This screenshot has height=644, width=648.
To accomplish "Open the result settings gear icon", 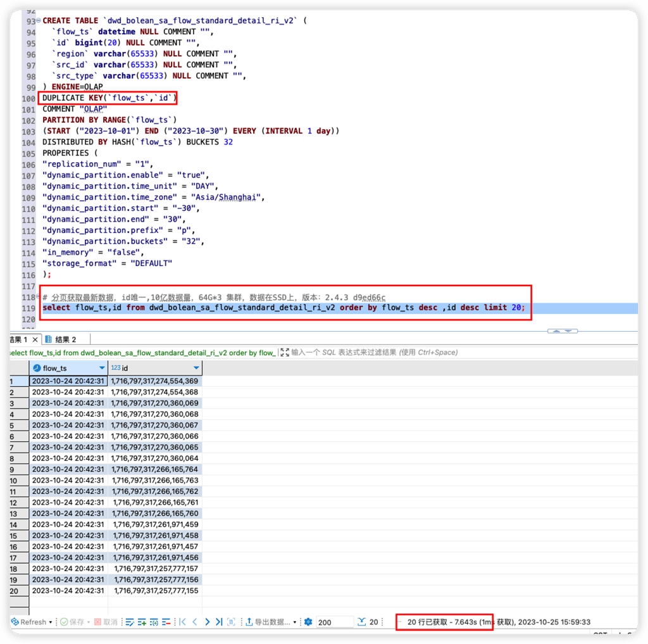I will [308, 622].
